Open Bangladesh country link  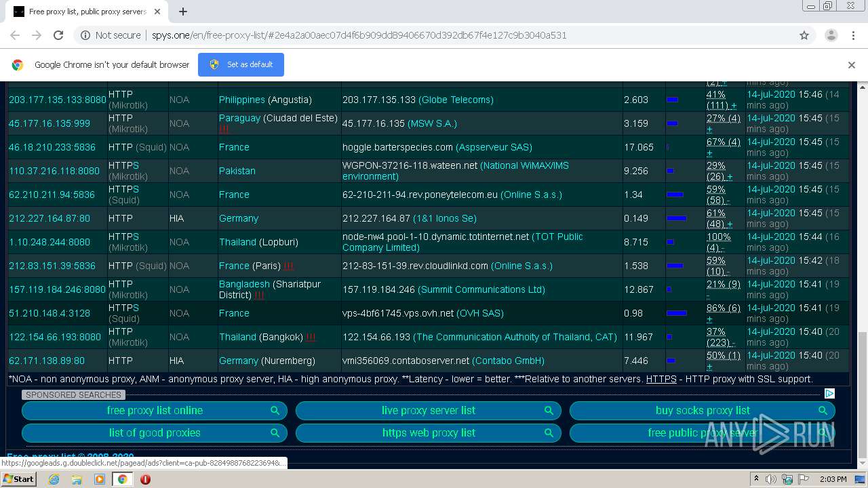click(x=244, y=284)
